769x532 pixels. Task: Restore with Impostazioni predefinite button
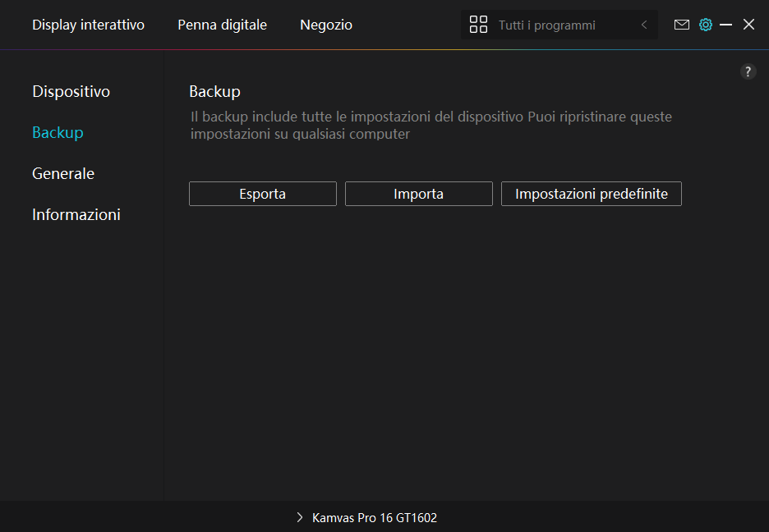[592, 194]
